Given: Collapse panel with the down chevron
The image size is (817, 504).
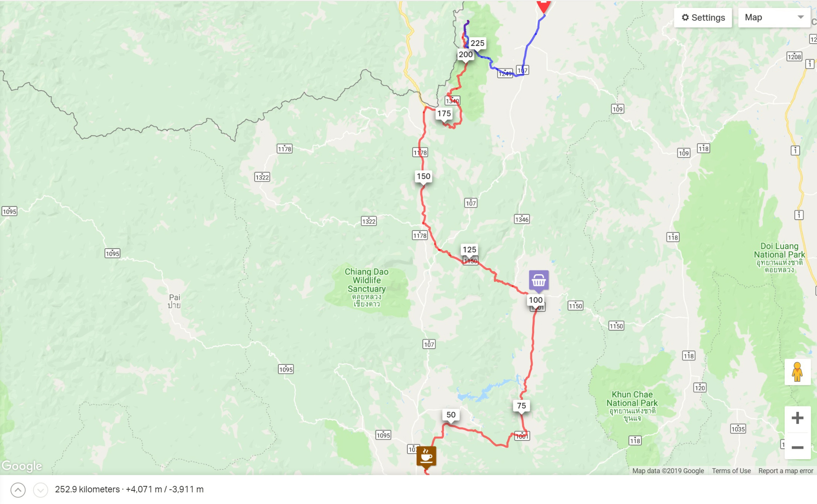Looking at the screenshot, I should [x=41, y=490].
